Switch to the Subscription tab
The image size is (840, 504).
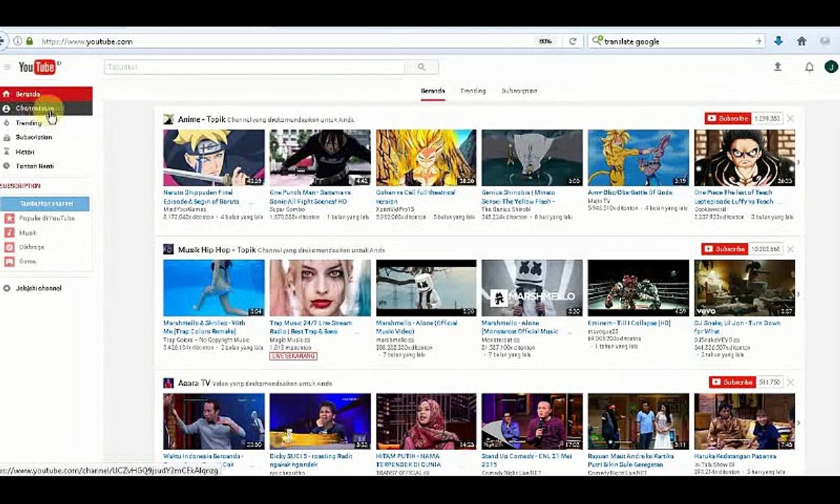click(x=519, y=91)
